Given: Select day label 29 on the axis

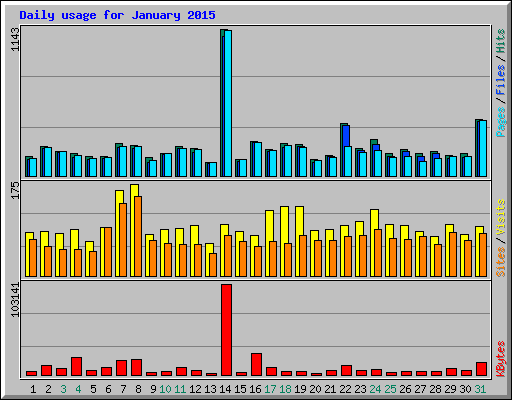Looking at the screenshot, I should point(450,389).
